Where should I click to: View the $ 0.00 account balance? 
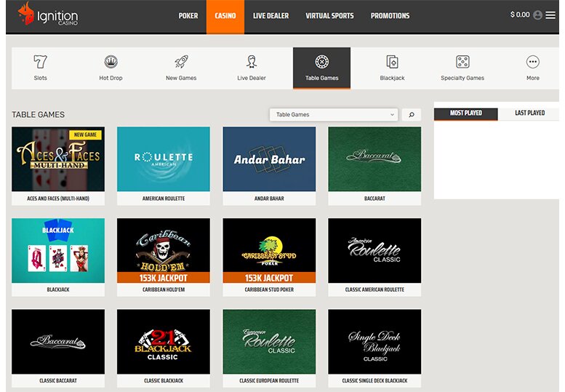(x=520, y=15)
